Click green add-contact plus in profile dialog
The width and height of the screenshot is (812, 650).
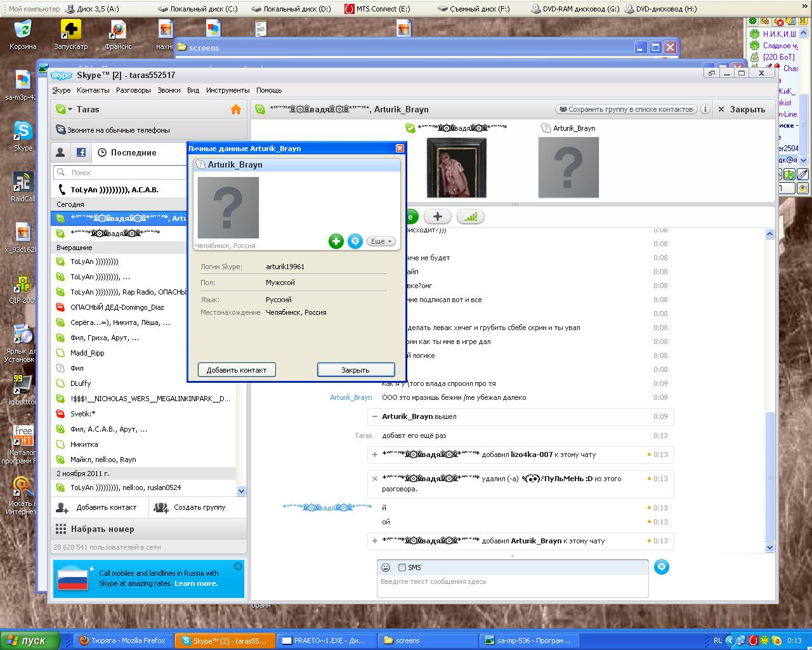[x=336, y=241]
